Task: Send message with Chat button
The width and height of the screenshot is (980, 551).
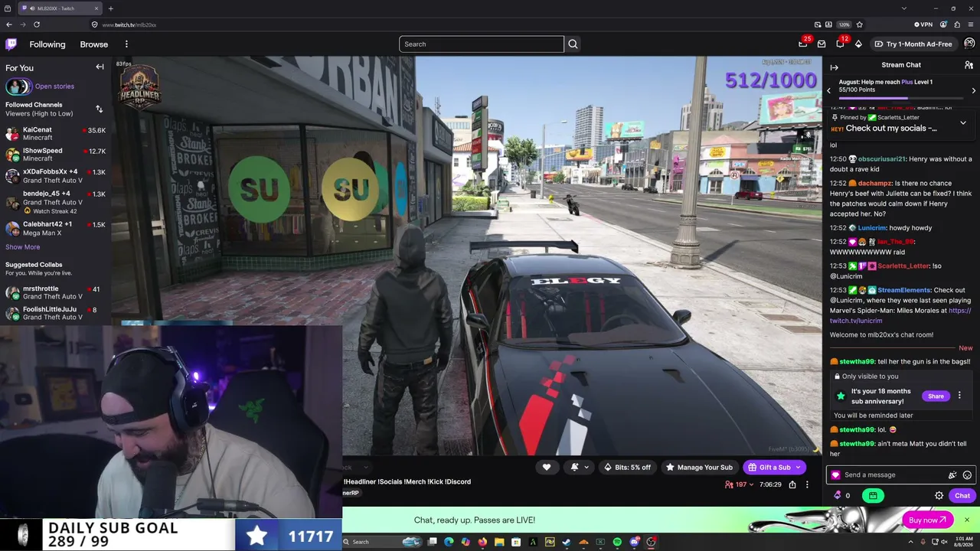Action: (962, 495)
